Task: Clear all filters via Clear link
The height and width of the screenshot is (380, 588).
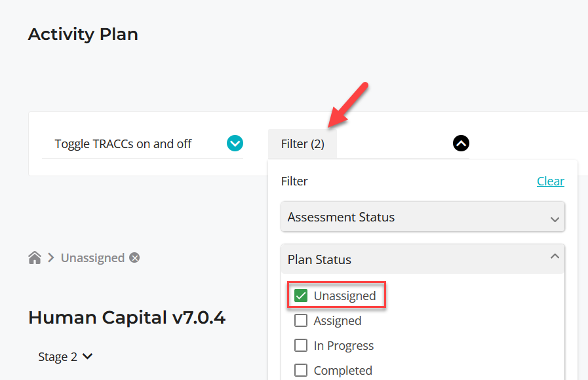Action: [x=551, y=181]
